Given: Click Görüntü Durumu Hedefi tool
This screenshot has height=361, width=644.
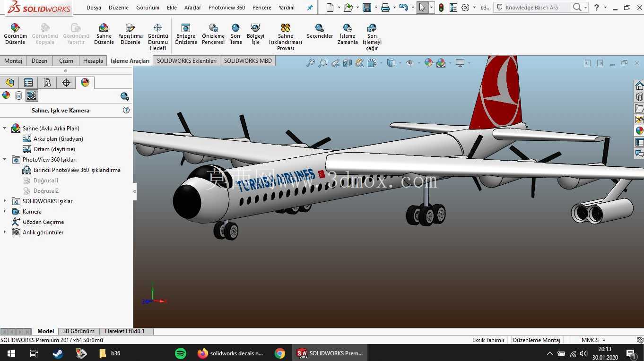Looking at the screenshot, I should pos(158,37).
